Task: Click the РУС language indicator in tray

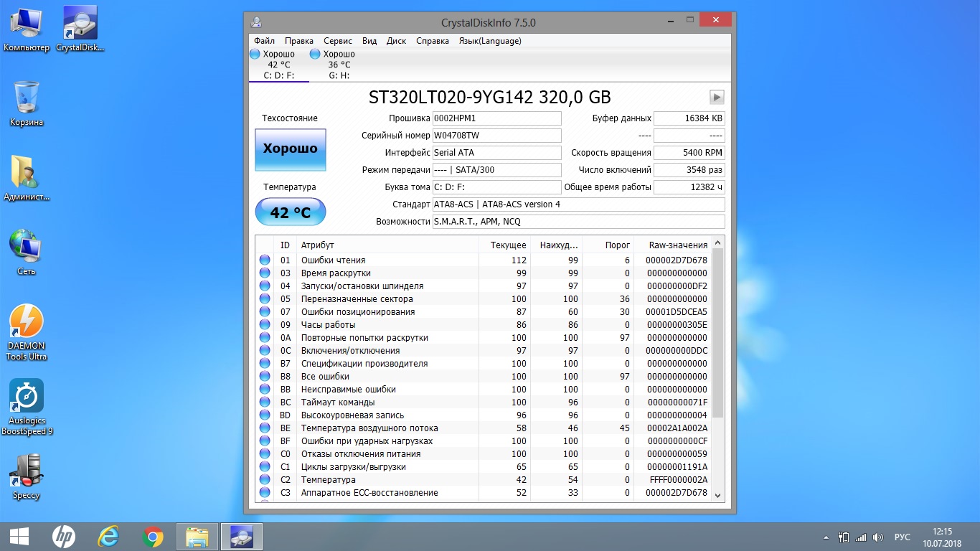Action: click(903, 537)
